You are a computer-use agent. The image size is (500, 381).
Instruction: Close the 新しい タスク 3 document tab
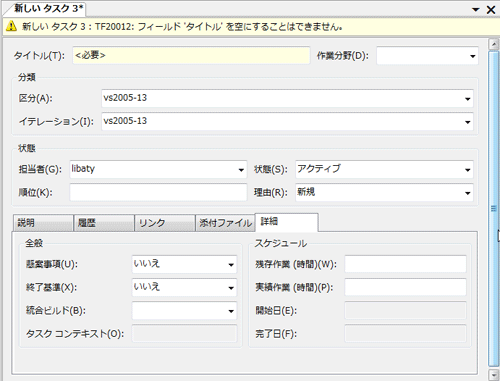(x=491, y=10)
